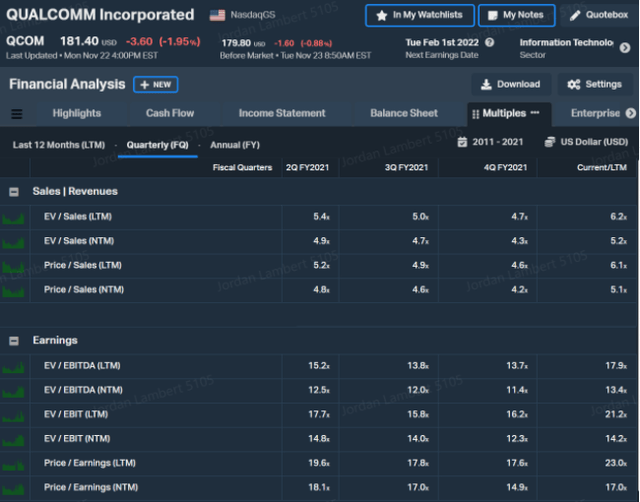Switch to the Highlights tab

pos(77,113)
